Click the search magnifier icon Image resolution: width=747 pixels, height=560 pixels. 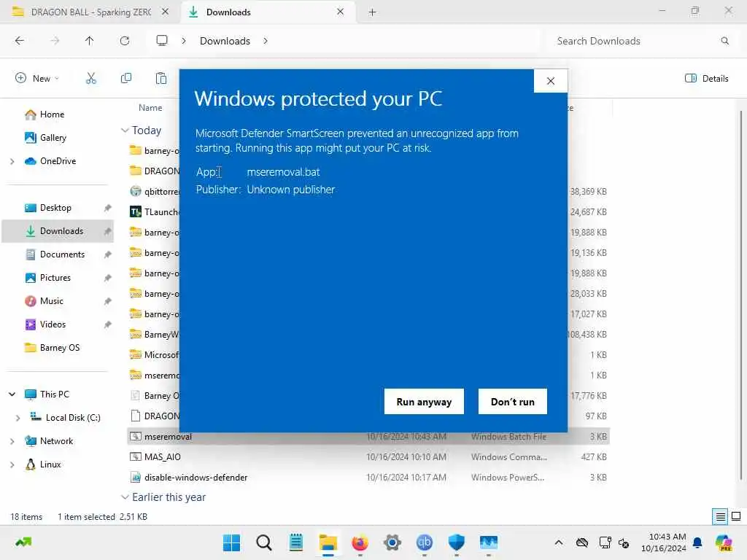coord(724,41)
